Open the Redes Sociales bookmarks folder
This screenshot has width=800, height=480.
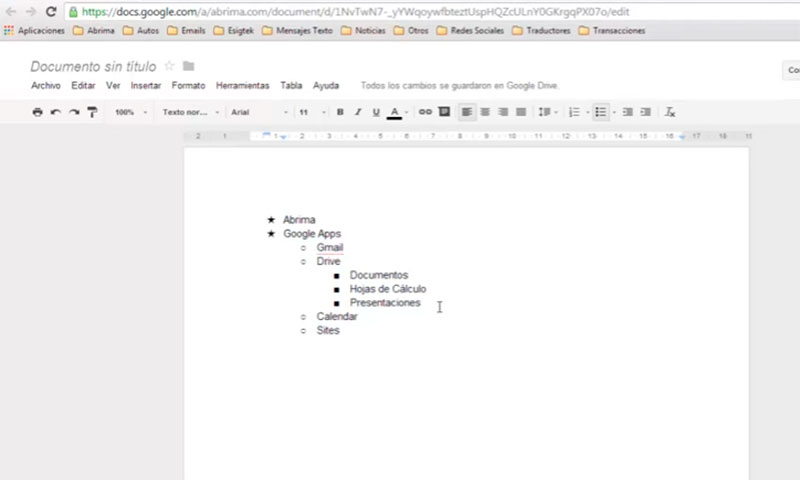(x=470, y=31)
